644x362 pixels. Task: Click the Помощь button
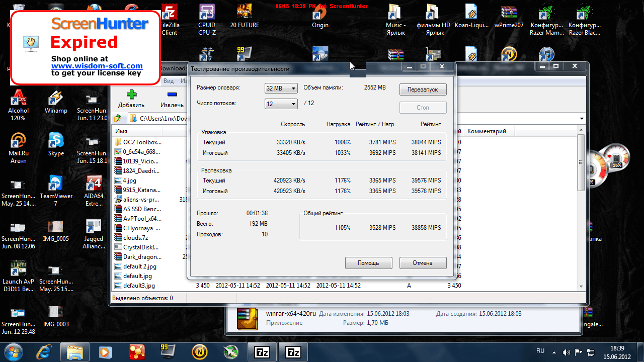click(x=368, y=263)
